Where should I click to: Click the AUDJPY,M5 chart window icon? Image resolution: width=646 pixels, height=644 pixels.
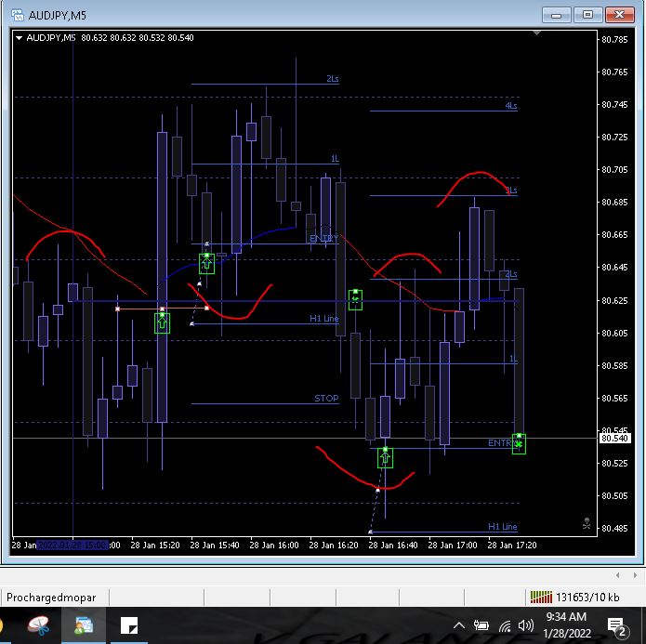(x=18, y=15)
